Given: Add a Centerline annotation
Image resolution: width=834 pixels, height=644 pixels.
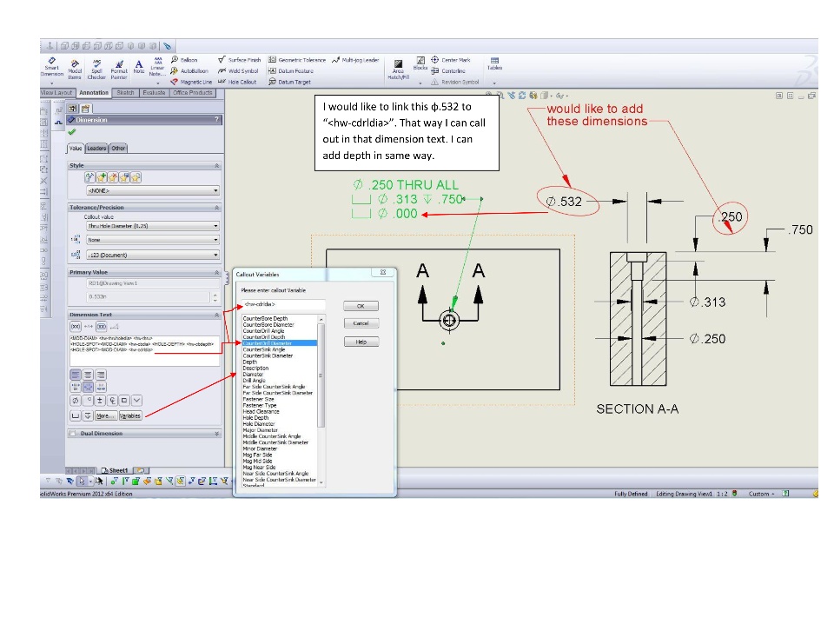Looking at the screenshot, I should (448, 70).
